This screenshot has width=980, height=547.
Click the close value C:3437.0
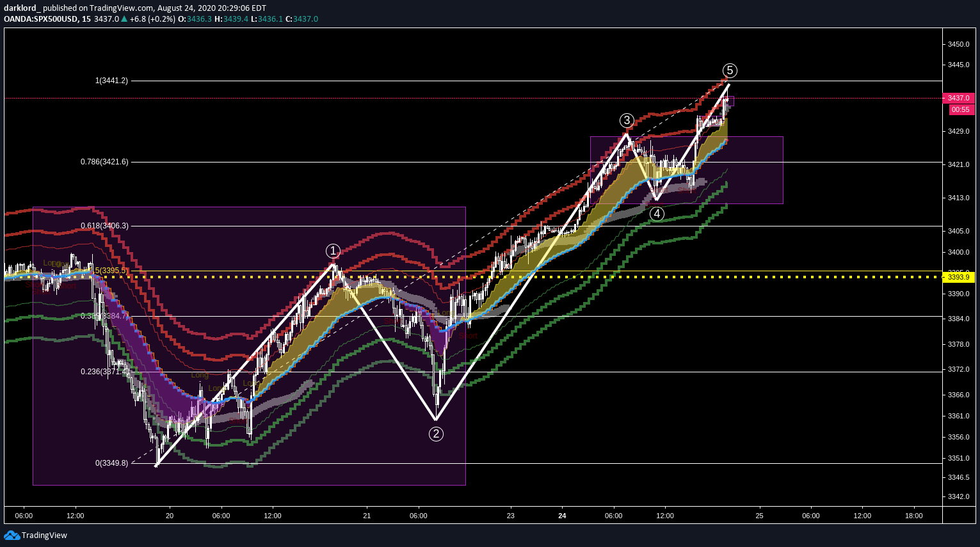tap(301, 19)
